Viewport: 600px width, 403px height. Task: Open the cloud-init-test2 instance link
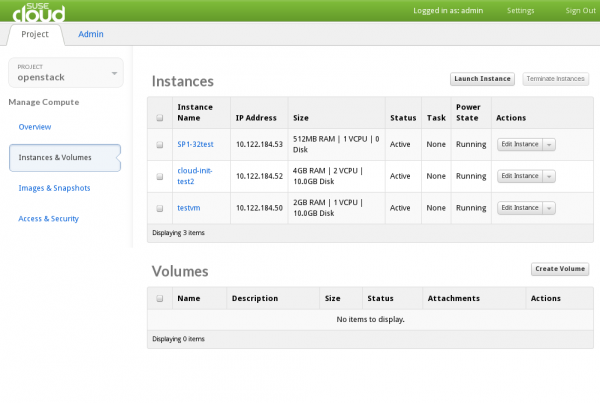pos(195,176)
